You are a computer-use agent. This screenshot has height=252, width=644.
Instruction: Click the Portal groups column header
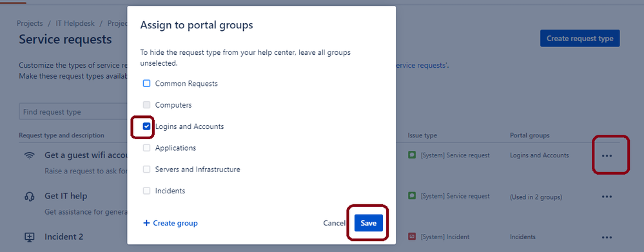point(529,135)
